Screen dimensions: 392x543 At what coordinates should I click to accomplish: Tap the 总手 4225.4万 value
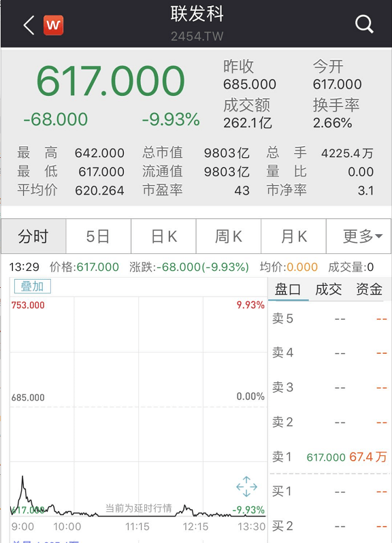[347, 152]
